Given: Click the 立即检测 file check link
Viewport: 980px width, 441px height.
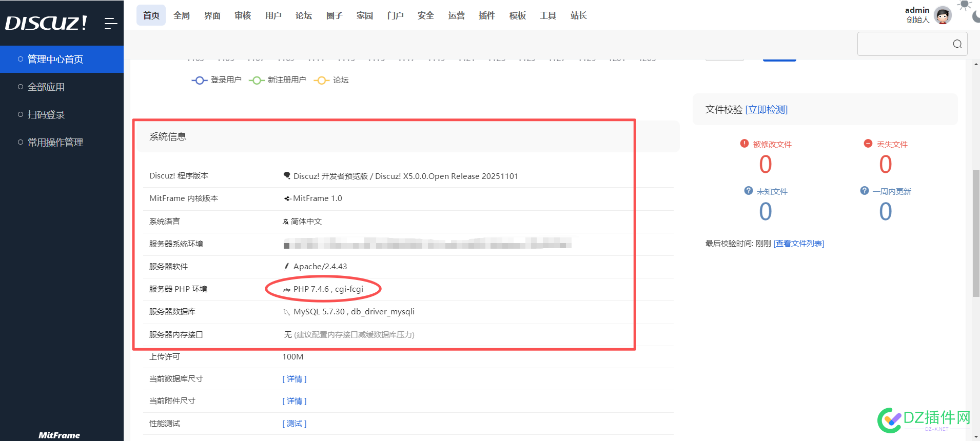Looking at the screenshot, I should pyautogui.click(x=767, y=109).
